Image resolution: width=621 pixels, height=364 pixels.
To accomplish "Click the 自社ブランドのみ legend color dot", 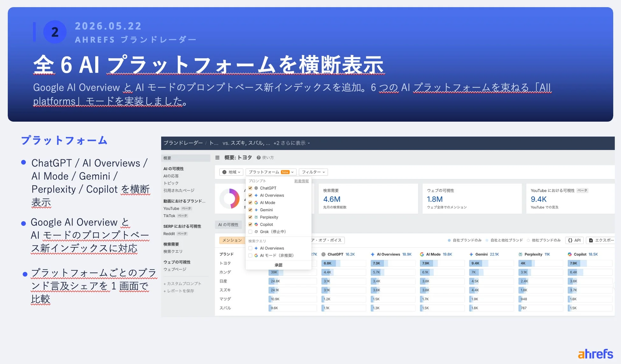I will [x=449, y=240].
